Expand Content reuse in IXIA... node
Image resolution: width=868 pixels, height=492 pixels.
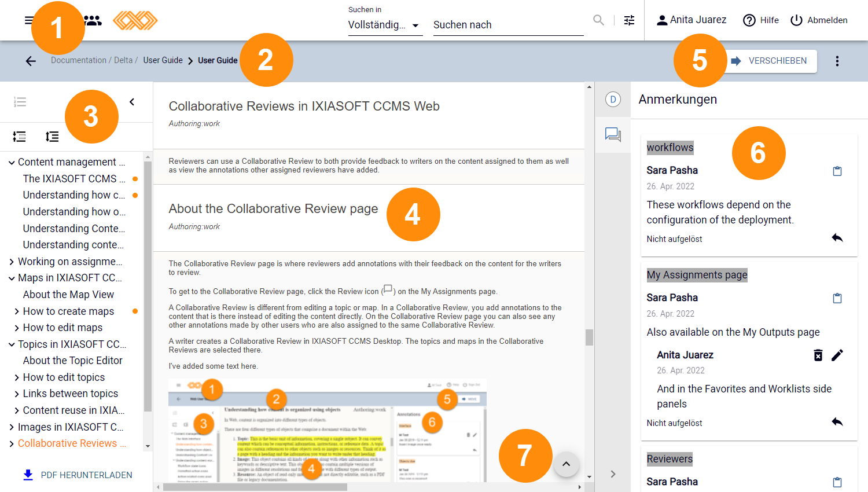click(17, 410)
